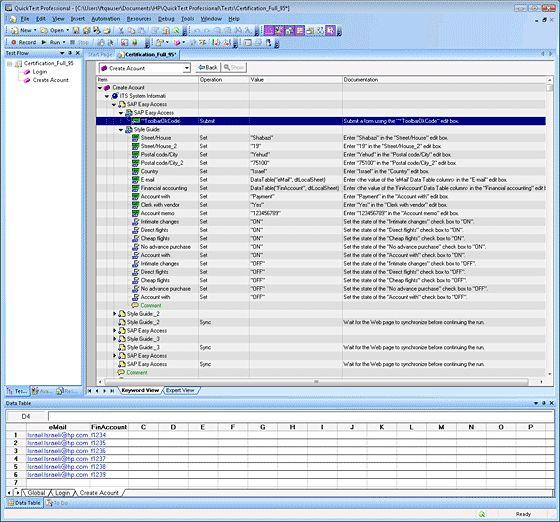Click the Record button in toolbar
560x522 pixels.
point(23,42)
